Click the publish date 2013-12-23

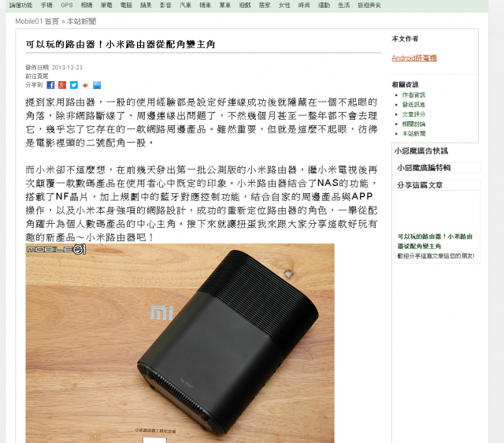67,68
